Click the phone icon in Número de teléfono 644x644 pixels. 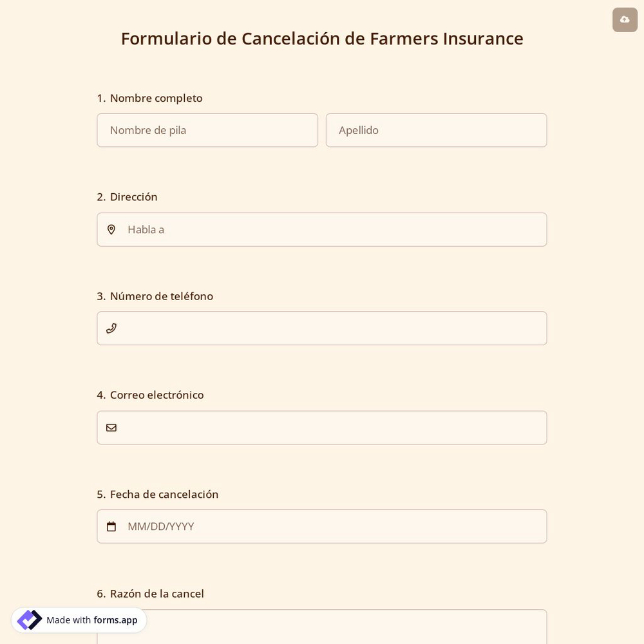[111, 328]
